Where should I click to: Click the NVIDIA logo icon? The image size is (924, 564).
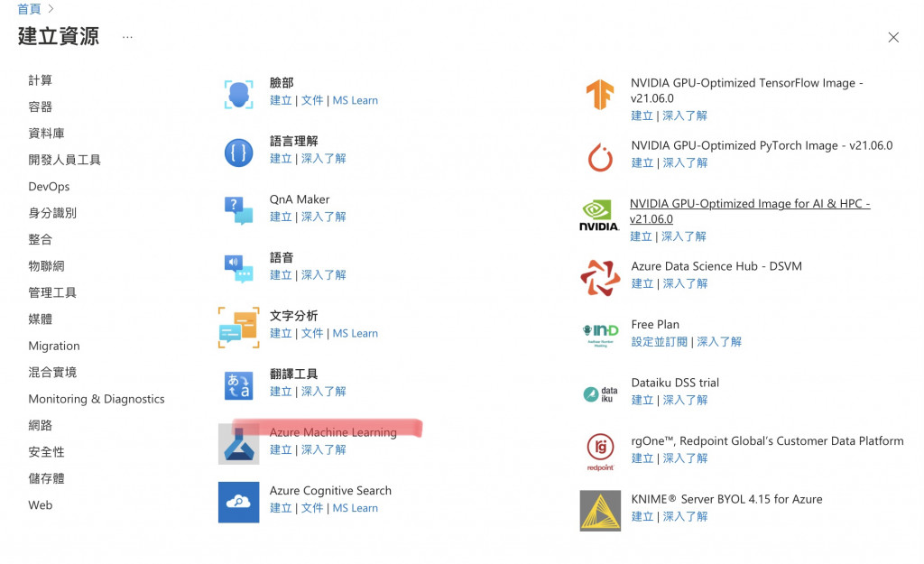(x=599, y=216)
